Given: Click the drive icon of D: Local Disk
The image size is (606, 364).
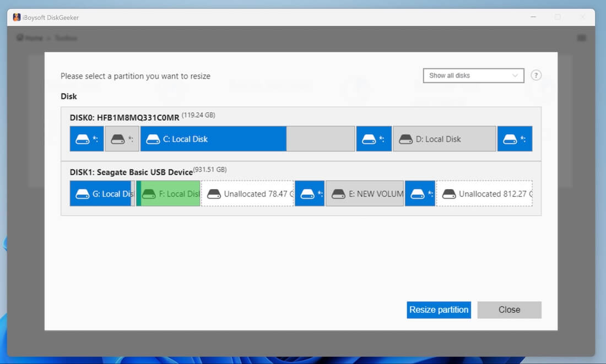Looking at the screenshot, I should coord(406,139).
